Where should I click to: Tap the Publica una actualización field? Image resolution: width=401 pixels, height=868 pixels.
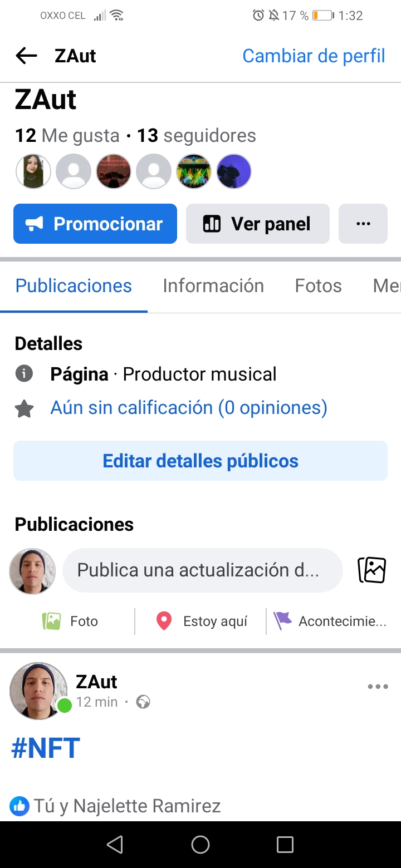click(202, 570)
